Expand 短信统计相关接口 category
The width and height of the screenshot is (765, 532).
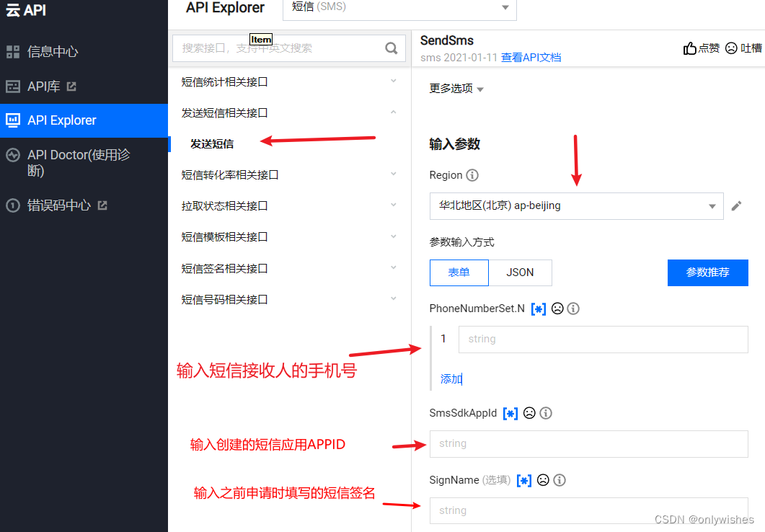click(288, 82)
